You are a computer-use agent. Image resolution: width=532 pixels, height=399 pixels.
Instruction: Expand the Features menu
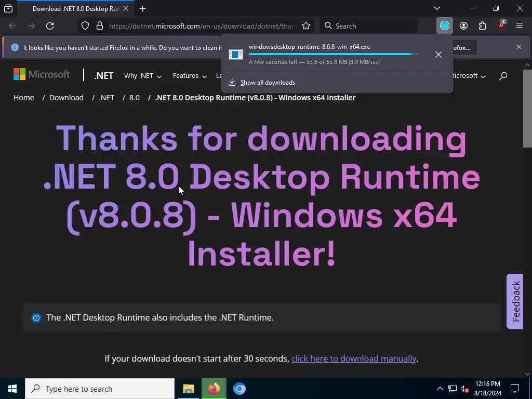(x=190, y=76)
